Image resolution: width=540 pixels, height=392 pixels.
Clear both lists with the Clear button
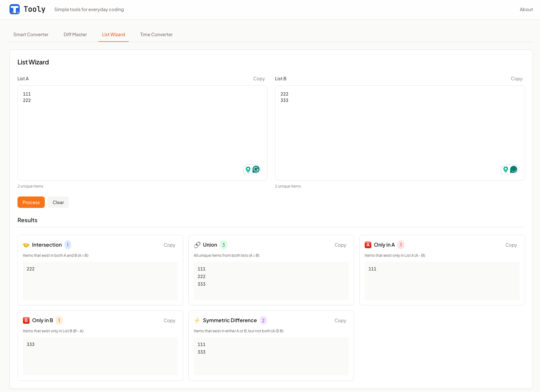58,202
